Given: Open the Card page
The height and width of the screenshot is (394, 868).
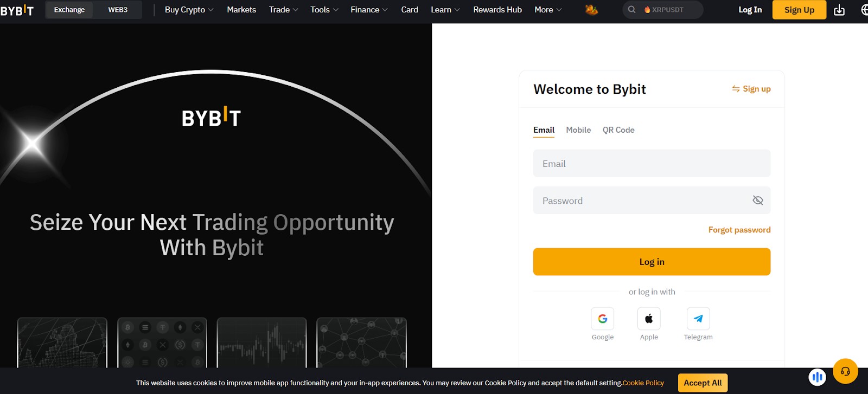Looking at the screenshot, I should pyautogui.click(x=410, y=10).
